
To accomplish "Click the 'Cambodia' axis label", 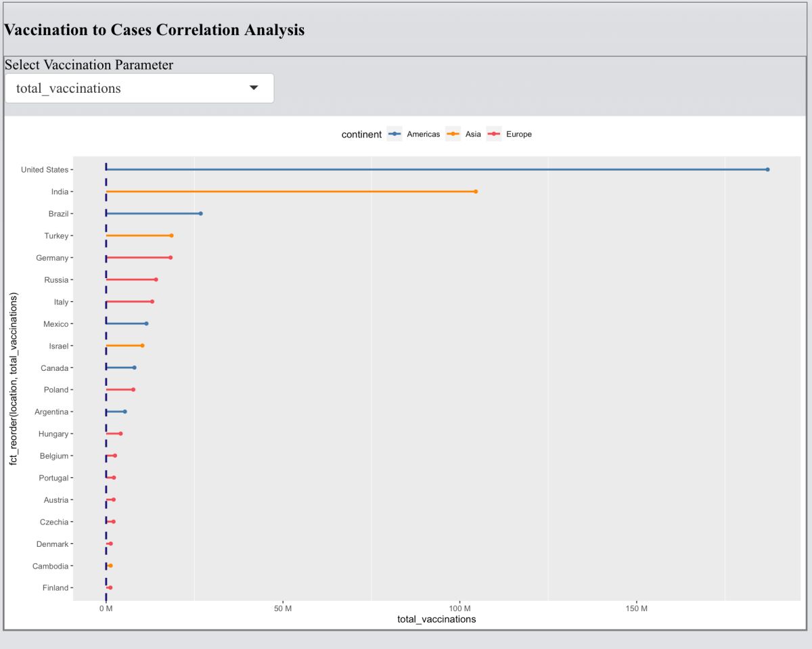I will click(50, 566).
